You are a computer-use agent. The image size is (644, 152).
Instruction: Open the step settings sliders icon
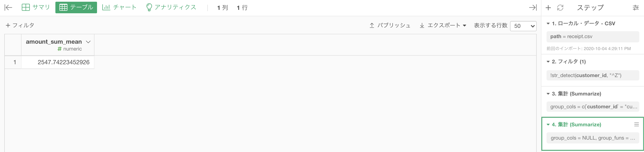(636, 8)
